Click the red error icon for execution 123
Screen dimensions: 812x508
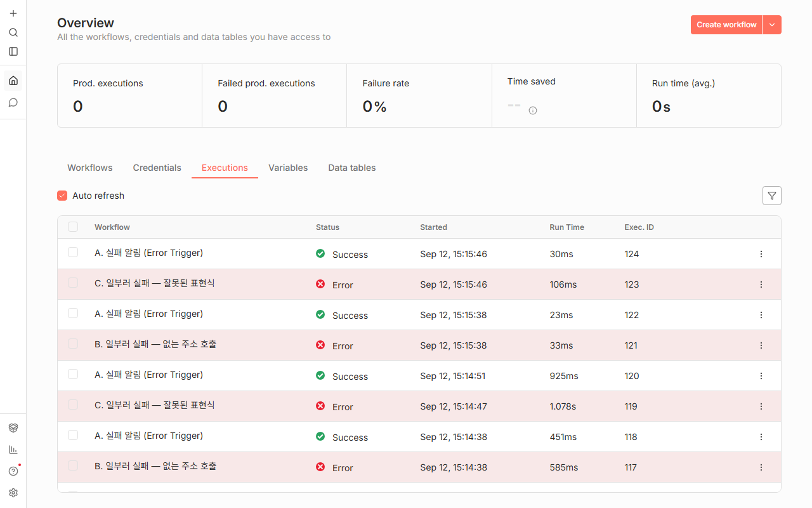(x=320, y=284)
